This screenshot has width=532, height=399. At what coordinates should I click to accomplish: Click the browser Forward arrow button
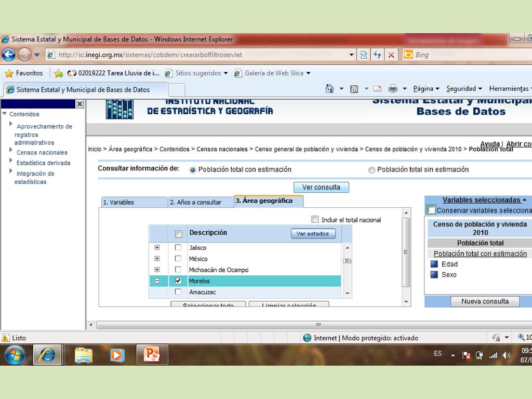coord(24,54)
